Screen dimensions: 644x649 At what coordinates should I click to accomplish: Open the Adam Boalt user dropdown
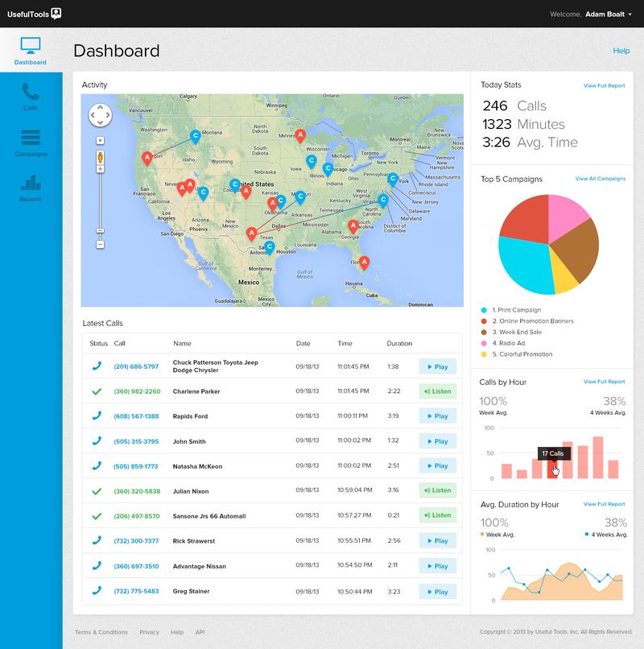(609, 14)
